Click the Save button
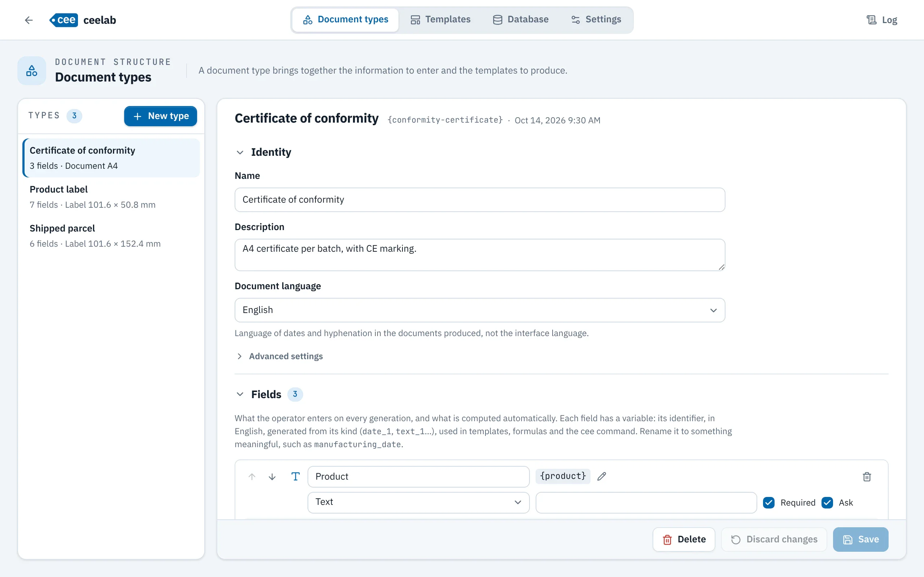 coord(860,539)
